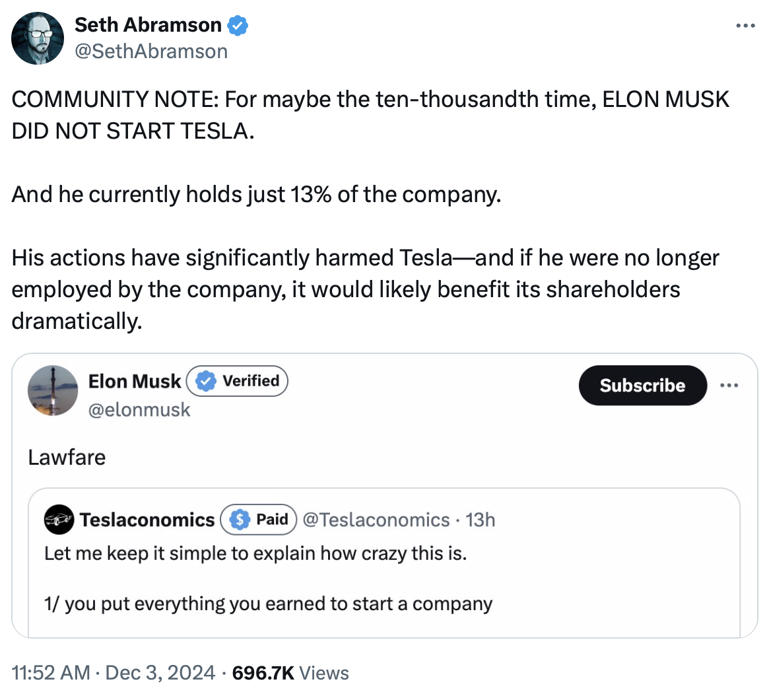Open the tweet's three-dot more menu
The image size is (767, 700).
[x=745, y=26]
